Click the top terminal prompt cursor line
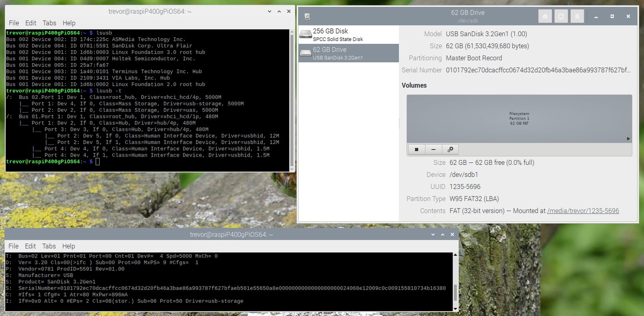This screenshot has width=644, height=316. tap(53, 162)
